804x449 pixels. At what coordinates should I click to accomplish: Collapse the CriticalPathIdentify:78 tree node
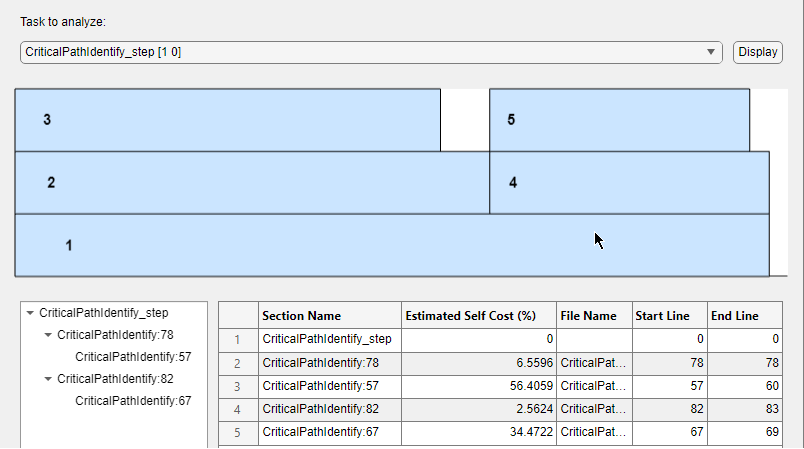[x=48, y=335]
